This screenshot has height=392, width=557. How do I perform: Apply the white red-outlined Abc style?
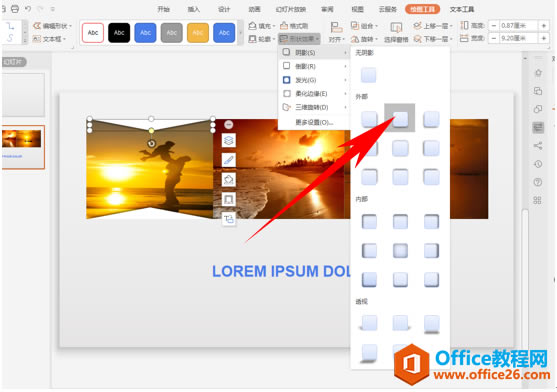93,33
